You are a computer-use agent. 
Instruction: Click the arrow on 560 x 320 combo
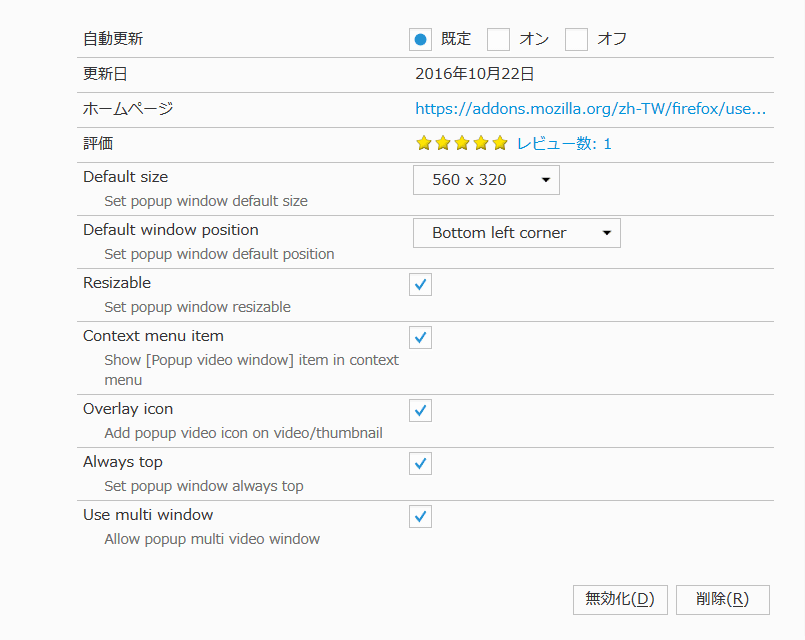click(546, 180)
